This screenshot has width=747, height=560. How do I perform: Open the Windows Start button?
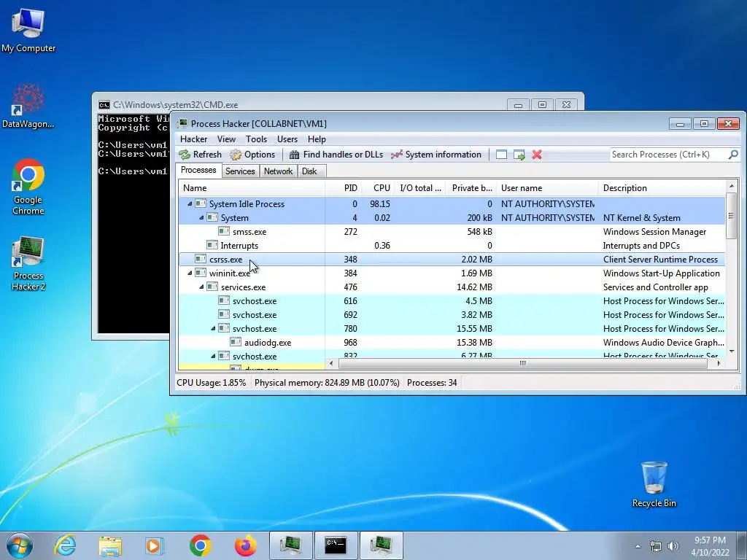coord(20,545)
